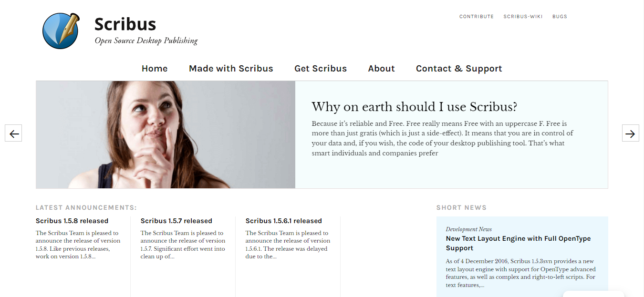Click the Development News label
The width and height of the screenshot is (644, 297).
click(469, 229)
